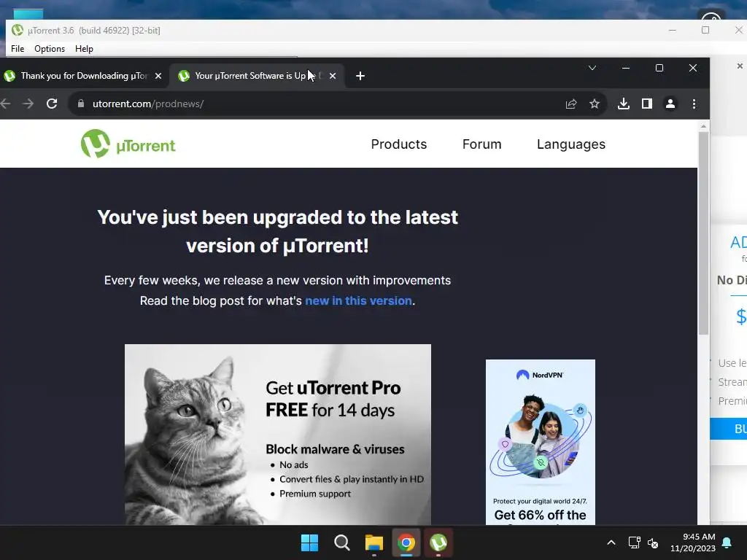The height and width of the screenshot is (560, 747).
Task: Toggle the Chrome side panel
Action: [646, 104]
